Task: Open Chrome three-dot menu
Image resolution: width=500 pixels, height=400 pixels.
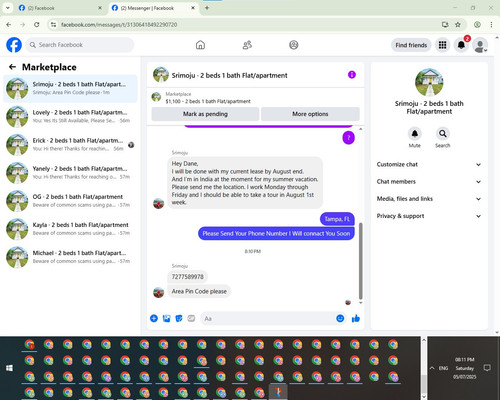Action: (x=491, y=25)
